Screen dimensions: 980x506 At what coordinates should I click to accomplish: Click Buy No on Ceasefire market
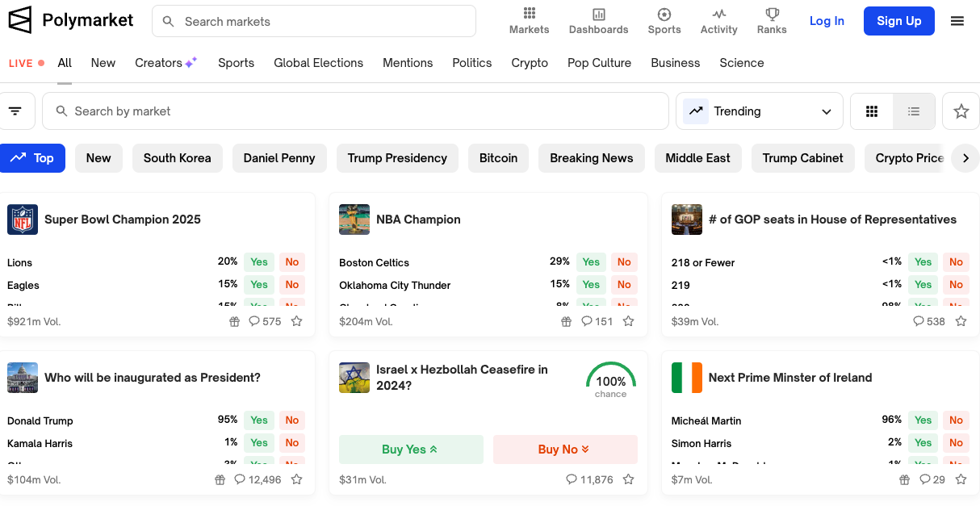565,450
